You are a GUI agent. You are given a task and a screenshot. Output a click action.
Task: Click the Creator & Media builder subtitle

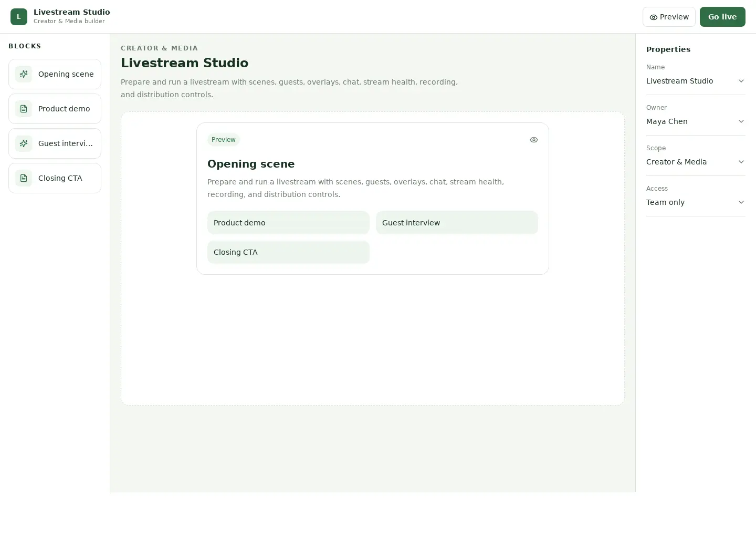[x=69, y=22]
